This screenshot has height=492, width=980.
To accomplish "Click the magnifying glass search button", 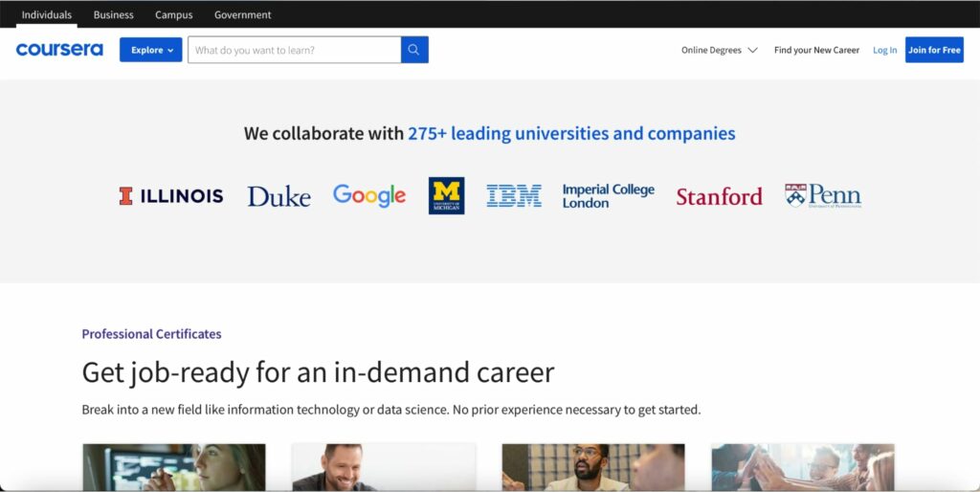I will coord(414,50).
